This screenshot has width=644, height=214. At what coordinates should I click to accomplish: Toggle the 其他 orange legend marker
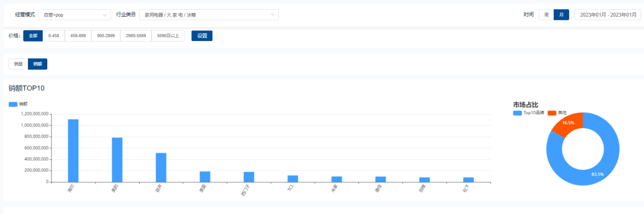pos(552,113)
